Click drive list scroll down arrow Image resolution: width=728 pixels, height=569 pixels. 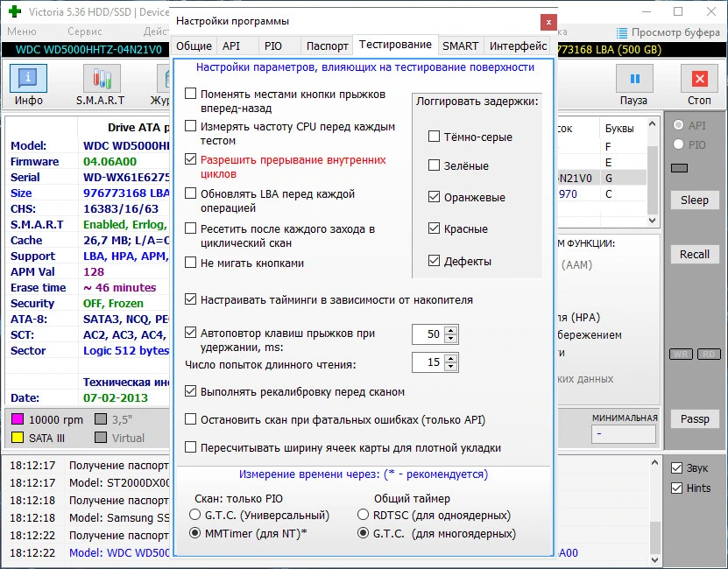click(x=653, y=221)
